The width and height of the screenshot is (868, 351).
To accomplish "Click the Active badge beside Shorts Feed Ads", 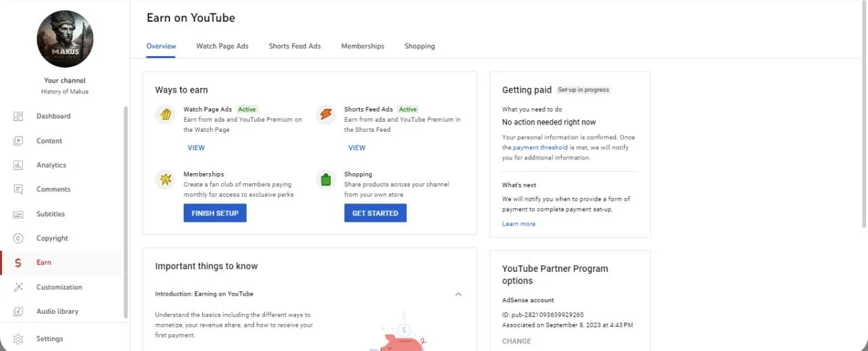I will (408, 109).
